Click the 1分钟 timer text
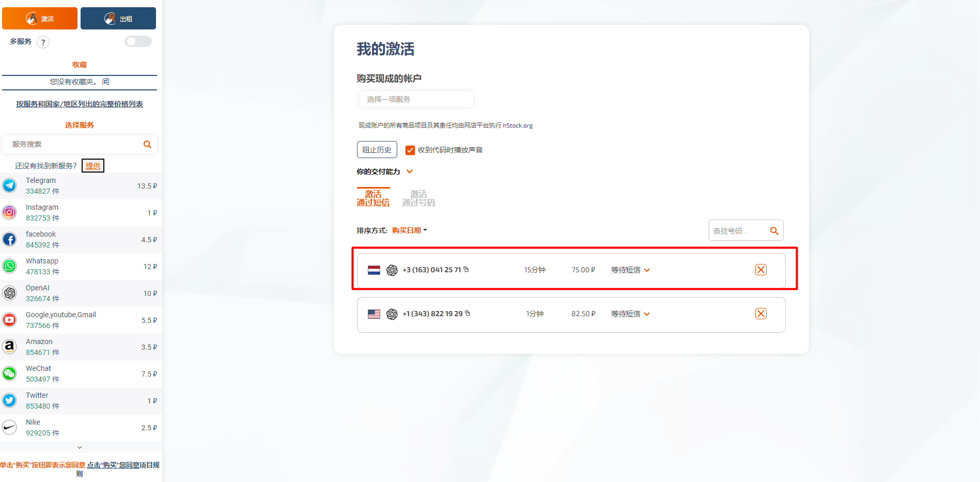980x482 pixels. [535, 314]
